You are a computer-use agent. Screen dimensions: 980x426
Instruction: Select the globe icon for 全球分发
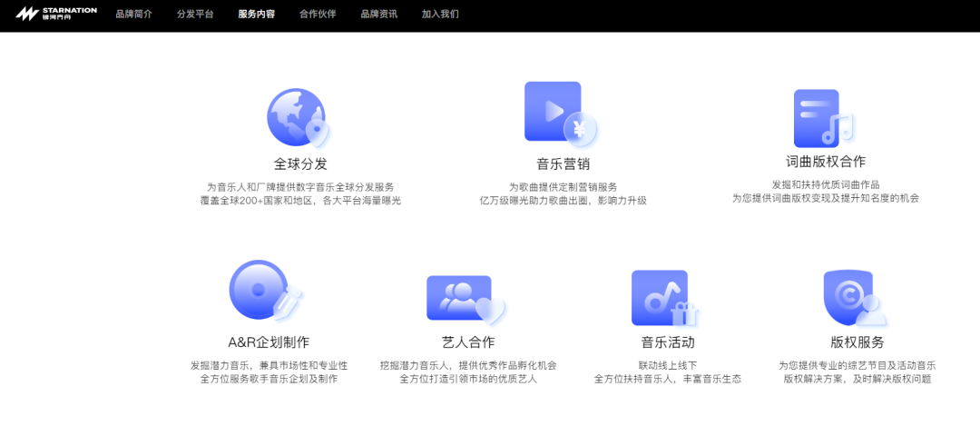click(298, 118)
